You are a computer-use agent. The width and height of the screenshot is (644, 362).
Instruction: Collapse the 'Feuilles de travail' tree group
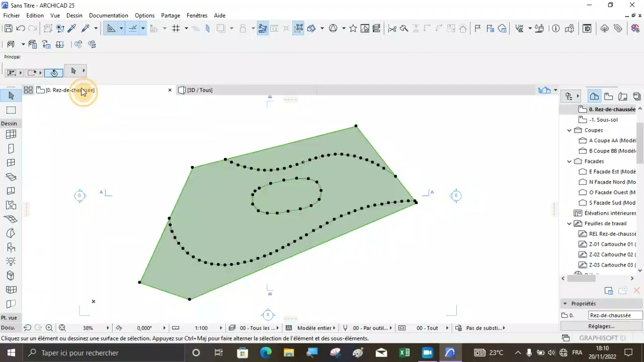point(570,224)
